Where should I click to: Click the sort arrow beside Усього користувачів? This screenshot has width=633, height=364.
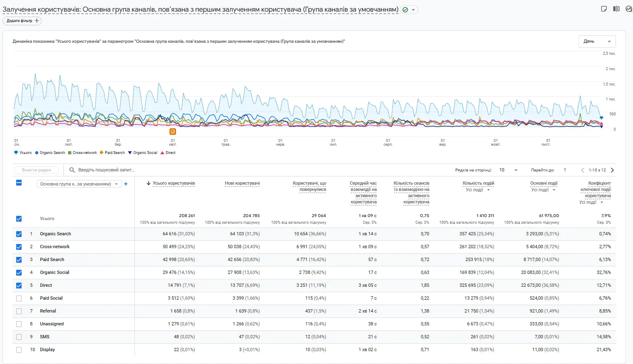point(148,183)
